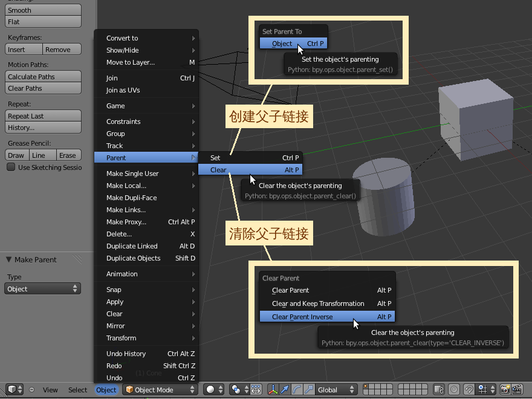Enable Use Sketching Session checkbox
Screen dimensions: 532x399
click(11, 167)
